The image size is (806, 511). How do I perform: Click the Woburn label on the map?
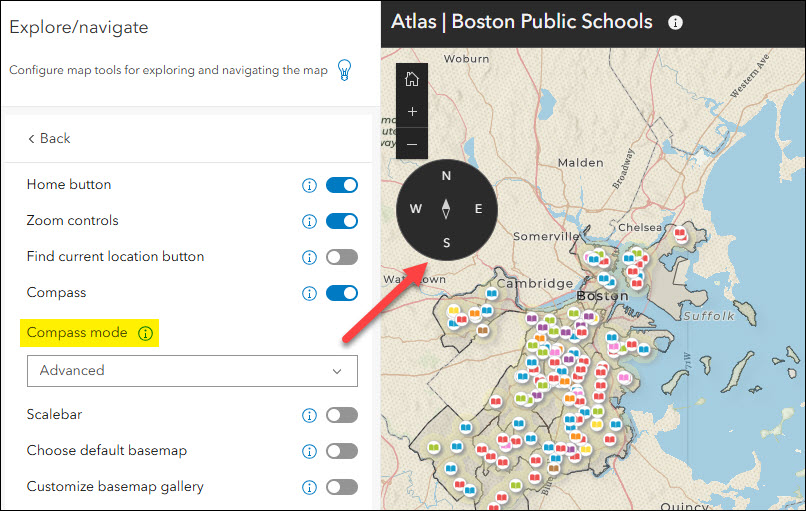pos(466,59)
